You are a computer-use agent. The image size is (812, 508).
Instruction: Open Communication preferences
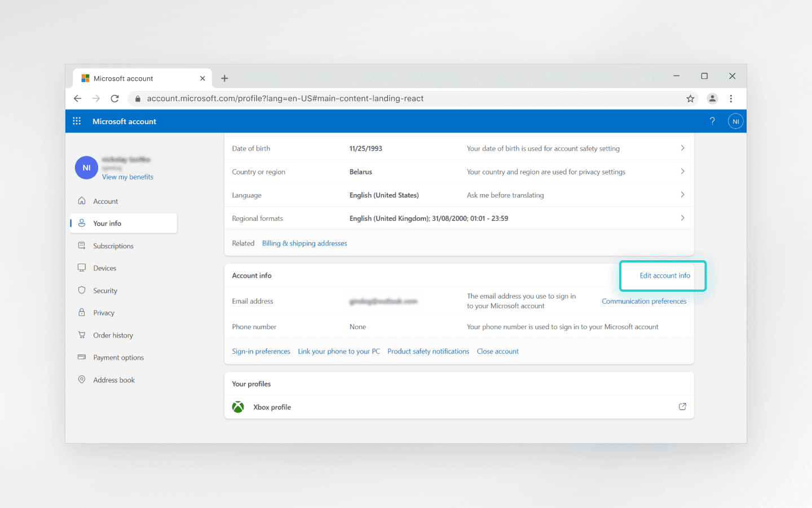coord(644,301)
